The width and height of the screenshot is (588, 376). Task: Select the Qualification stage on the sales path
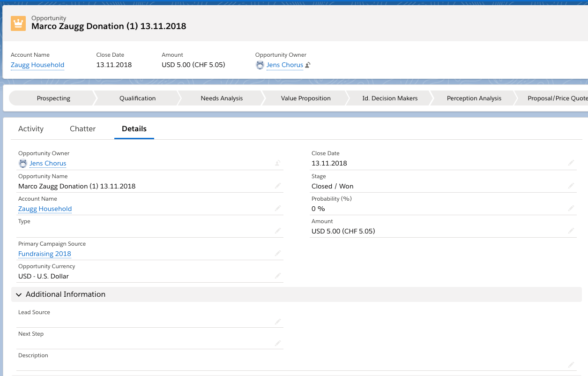137,98
